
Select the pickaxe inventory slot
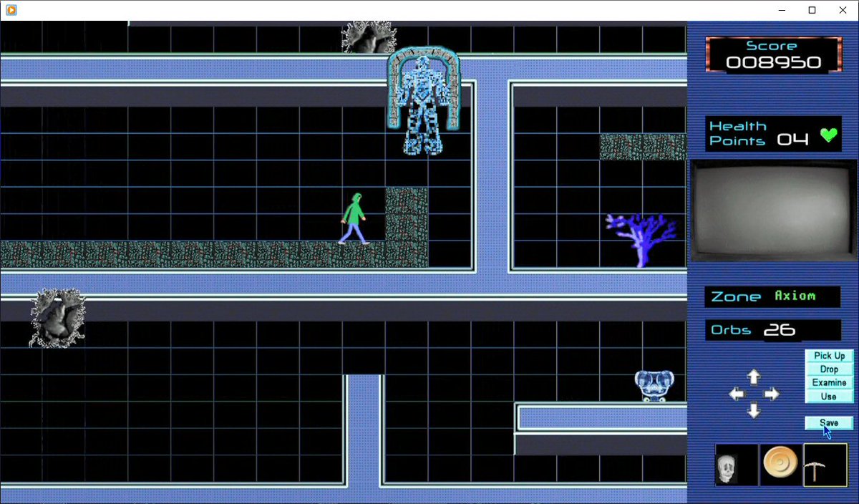pyautogui.click(x=825, y=464)
